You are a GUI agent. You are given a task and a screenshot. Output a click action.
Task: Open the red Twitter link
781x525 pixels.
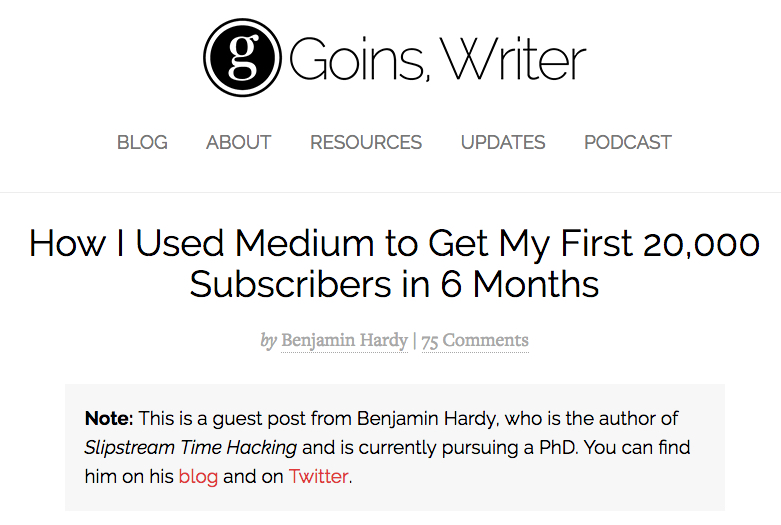318,476
